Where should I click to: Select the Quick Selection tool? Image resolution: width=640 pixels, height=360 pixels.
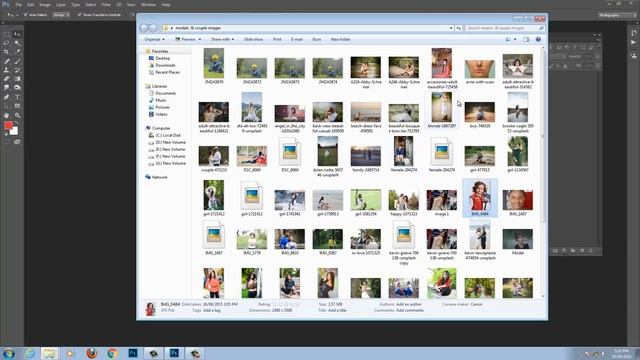[x=17, y=43]
